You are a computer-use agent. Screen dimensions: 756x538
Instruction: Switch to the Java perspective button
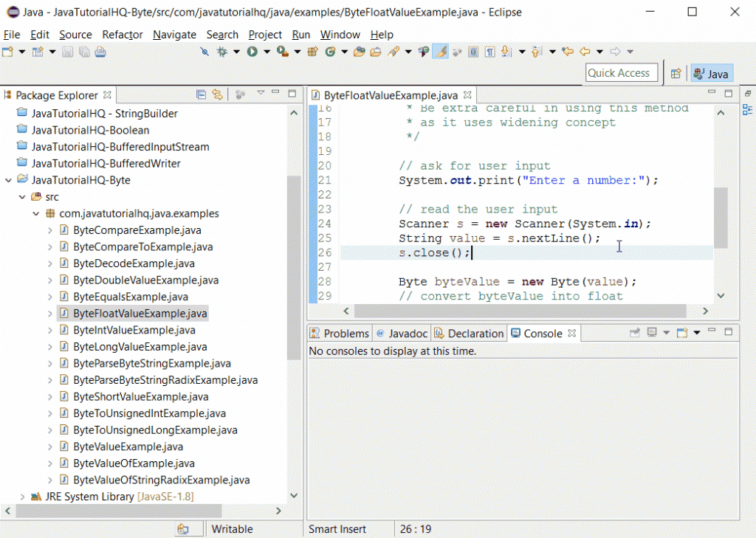pyautogui.click(x=710, y=72)
